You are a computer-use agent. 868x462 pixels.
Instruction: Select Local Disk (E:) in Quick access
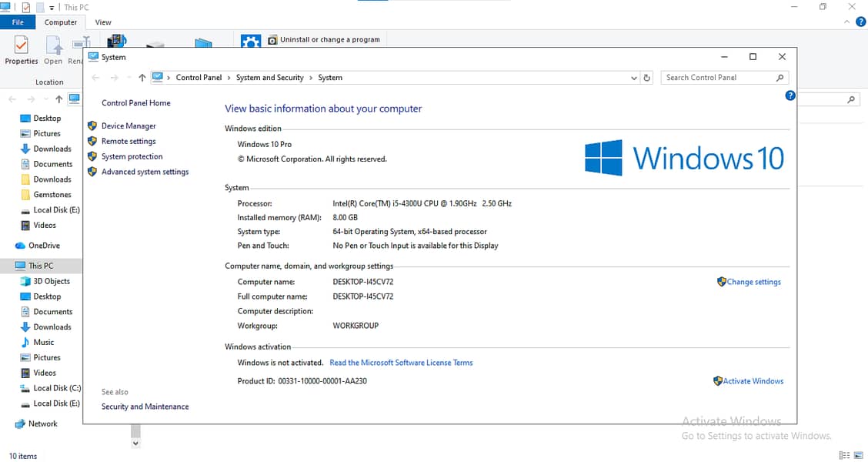pyautogui.click(x=56, y=210)
